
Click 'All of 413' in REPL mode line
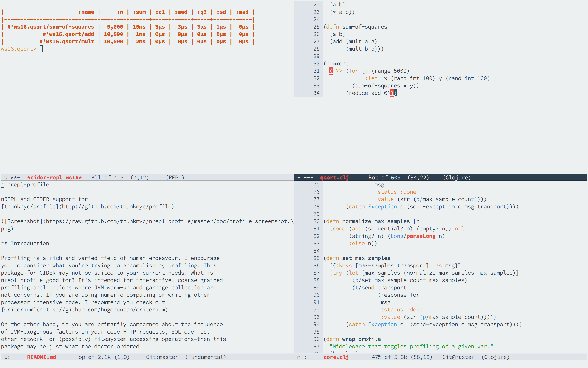coord(107,177)
